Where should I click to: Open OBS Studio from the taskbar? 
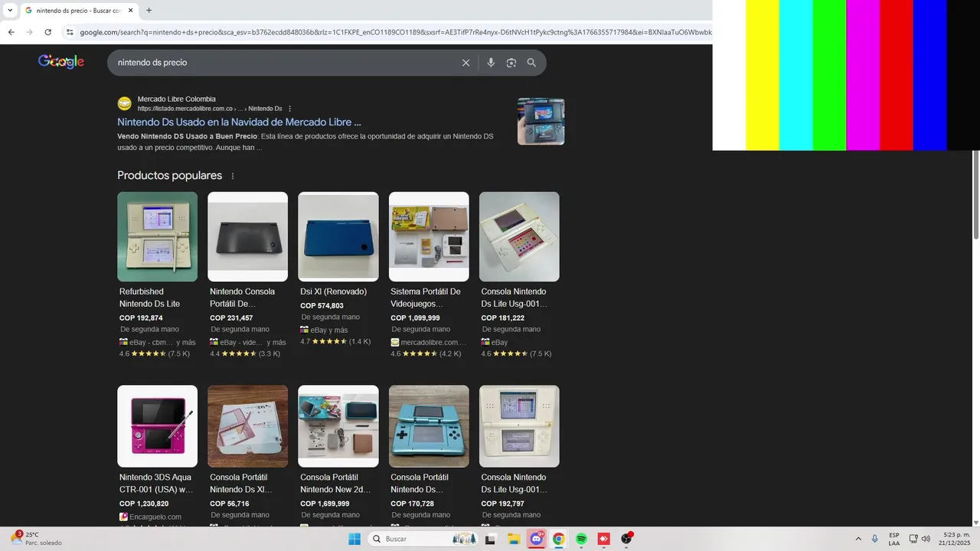click(x=626, y=539)
